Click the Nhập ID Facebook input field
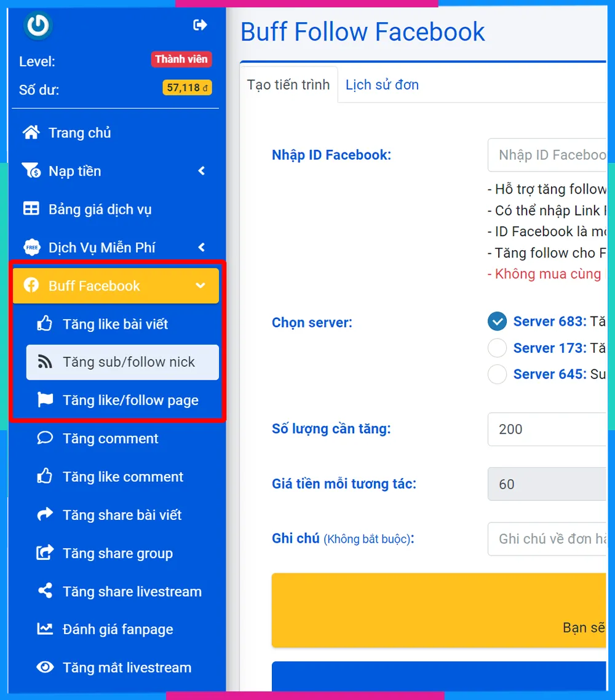The height and width of the screenshot is (700, 615). (x=553, y=155)
